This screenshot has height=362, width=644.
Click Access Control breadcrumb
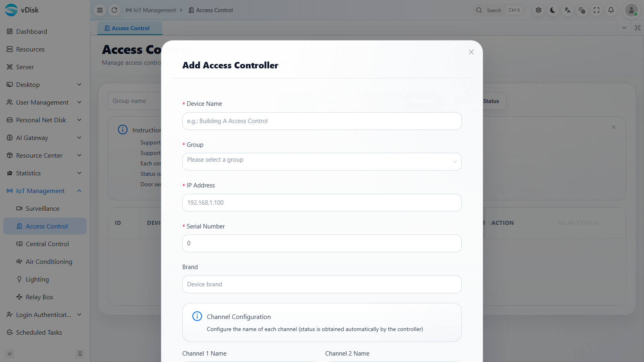coord(211,10)
